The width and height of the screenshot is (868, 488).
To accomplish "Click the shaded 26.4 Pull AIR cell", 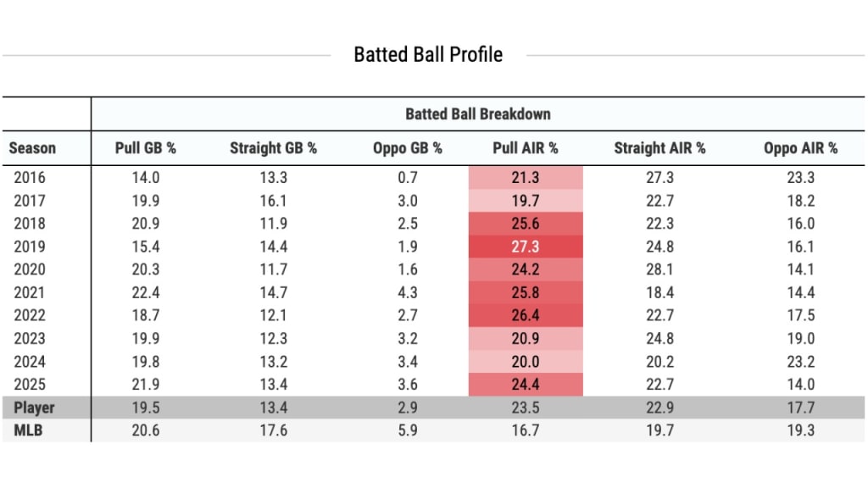I will [x=526, y=315].
